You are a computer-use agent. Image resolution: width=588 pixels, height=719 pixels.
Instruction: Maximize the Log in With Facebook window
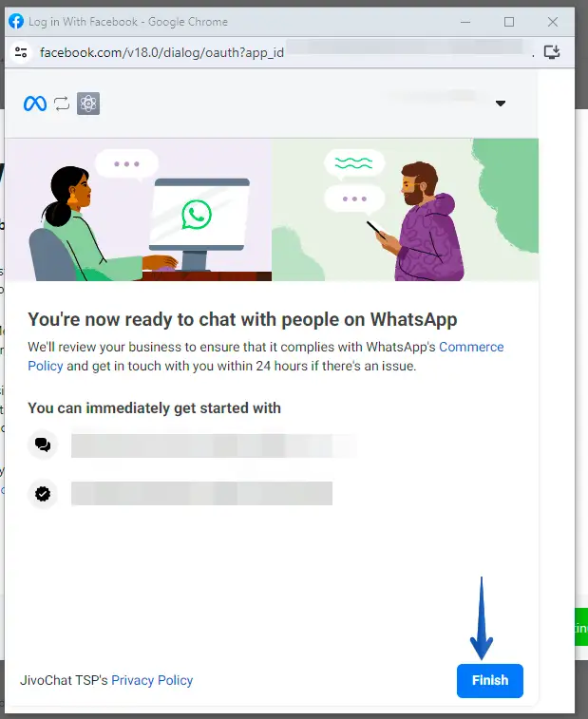pos(508,22)
